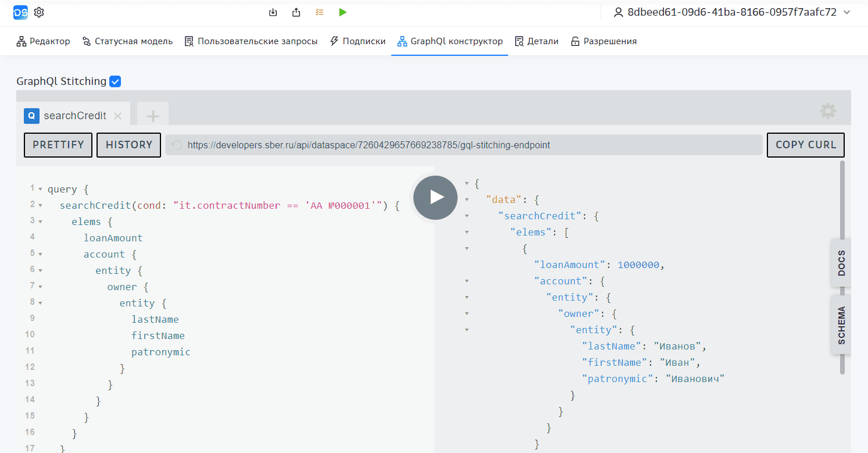The height and width of the screenshot is (453, 868).
Task: Click the COPY CURL button
Action: click(806, 145)
